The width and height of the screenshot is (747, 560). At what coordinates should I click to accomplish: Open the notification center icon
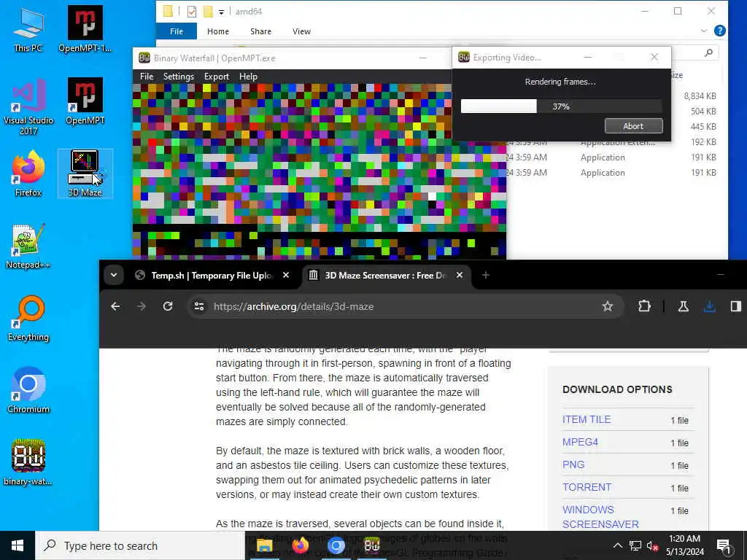pyautogui.click(x=724, y=545)
